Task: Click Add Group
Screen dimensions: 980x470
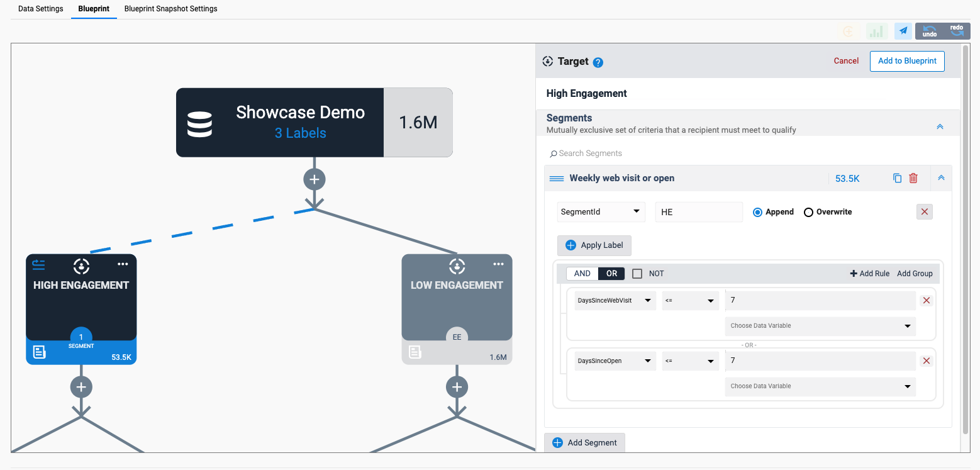Action: pyautogui.click(x=915, y=274)
